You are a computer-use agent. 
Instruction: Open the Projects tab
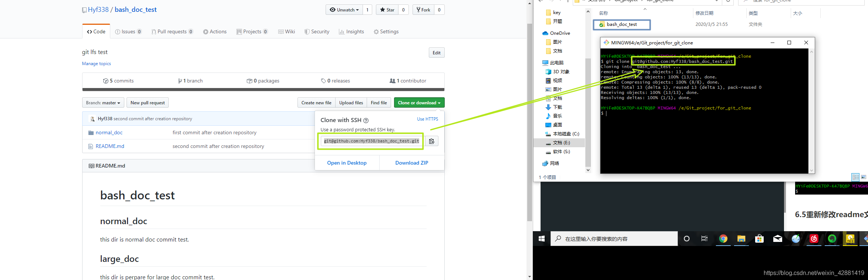click(252, 31)
